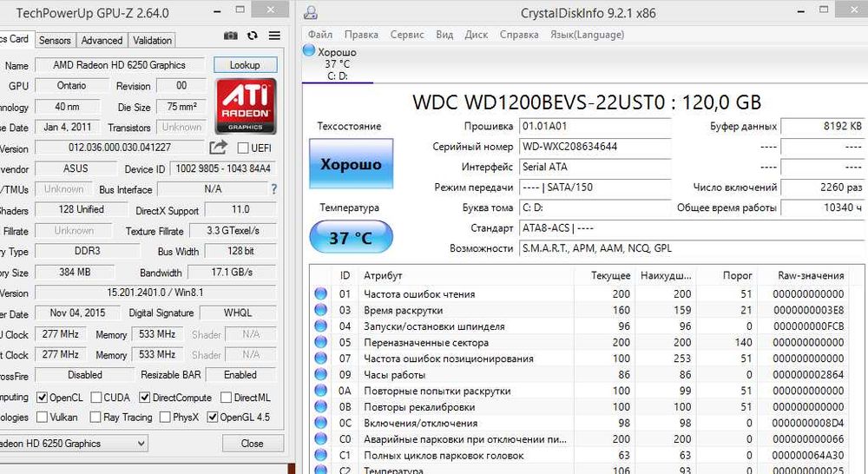Switch to the Validation tab

[152, 41]
